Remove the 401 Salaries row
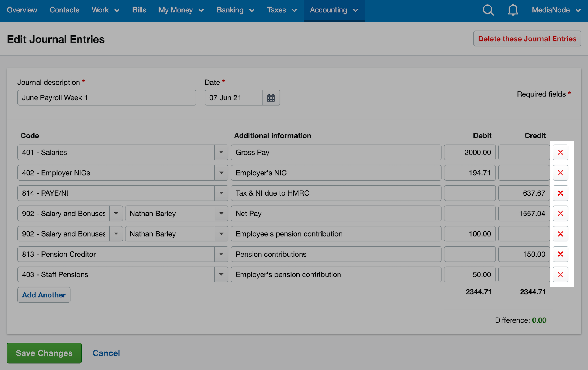This screenshot has height=370, width=588. pyautogui.click(x=560, y=152)
